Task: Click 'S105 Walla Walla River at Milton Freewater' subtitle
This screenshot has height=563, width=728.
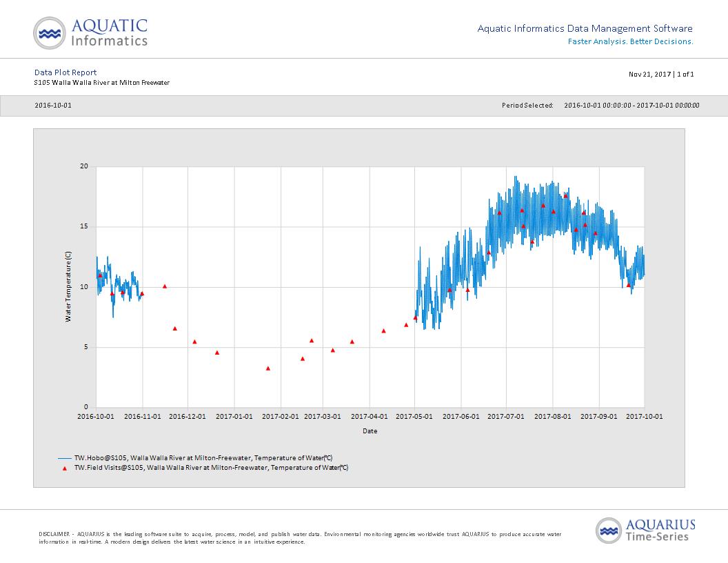Action: pyautogui.click(x=101, y=83)
